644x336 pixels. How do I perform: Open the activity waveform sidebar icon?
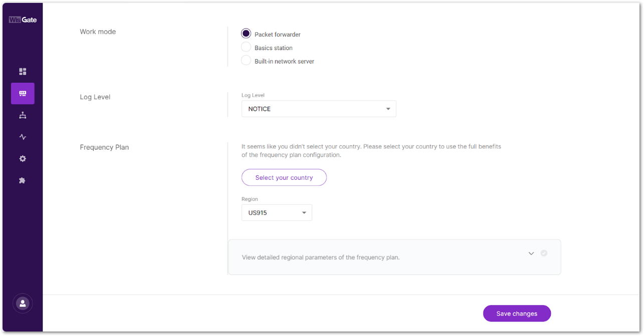pos(23,137)
